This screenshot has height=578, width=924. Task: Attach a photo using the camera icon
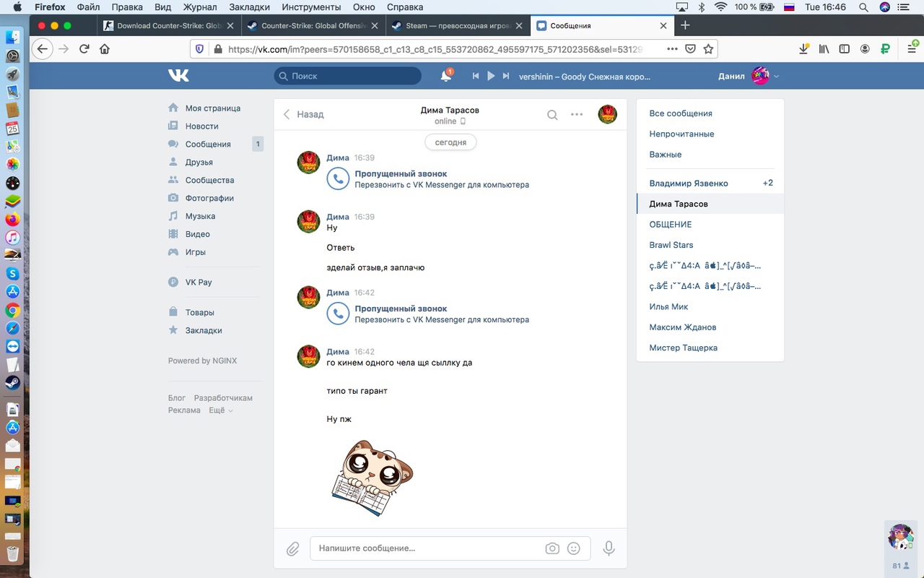tap(552, 548)
